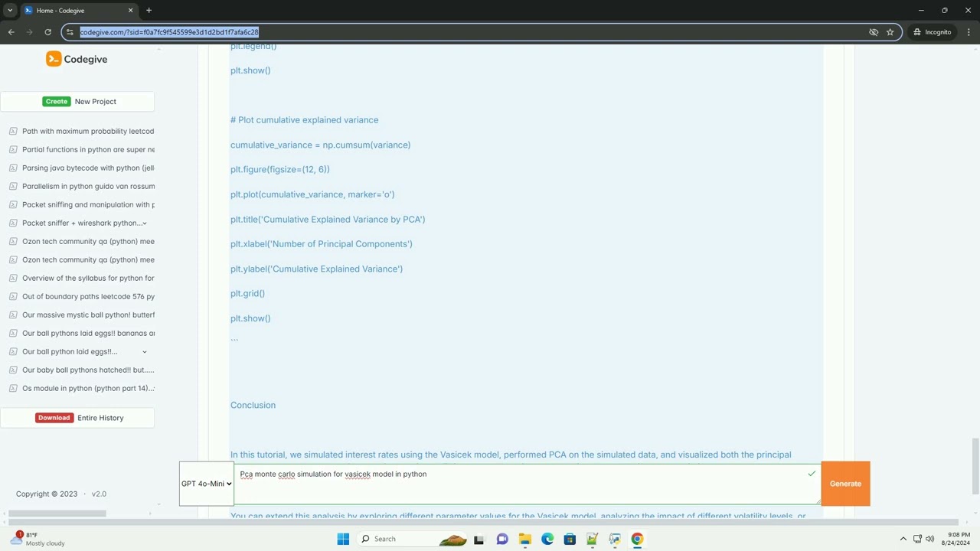Viewport: 980px width, 551px height.
Task: Go back to the previous page
Action: (11, 32)
